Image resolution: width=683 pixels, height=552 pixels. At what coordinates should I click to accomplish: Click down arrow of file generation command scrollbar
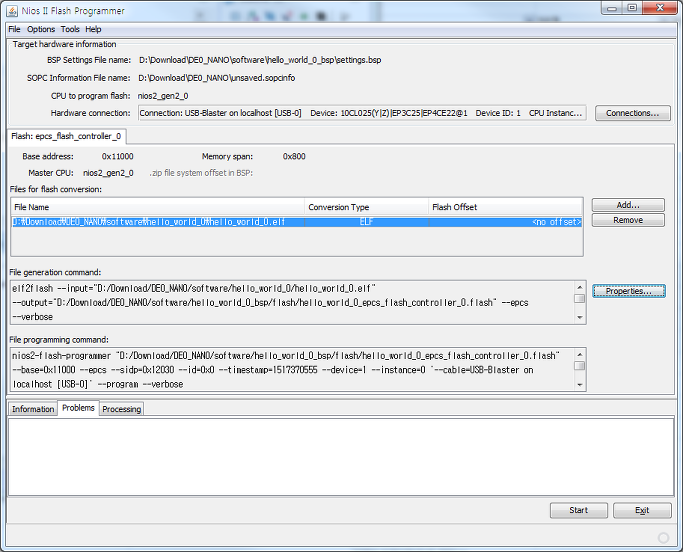pos(579,318)
